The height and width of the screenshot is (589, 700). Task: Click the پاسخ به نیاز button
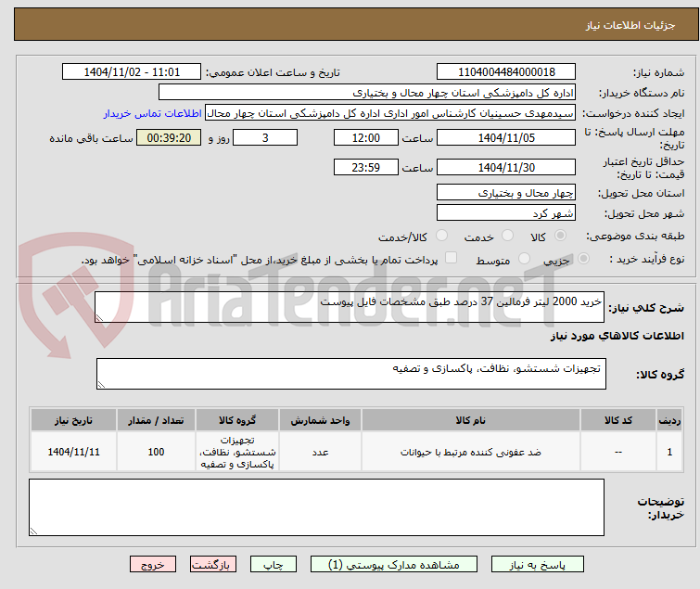tap(538, 565)
